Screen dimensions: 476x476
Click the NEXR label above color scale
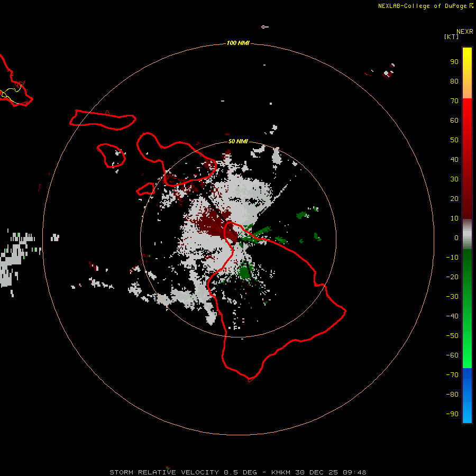click(x=465, y=32)
